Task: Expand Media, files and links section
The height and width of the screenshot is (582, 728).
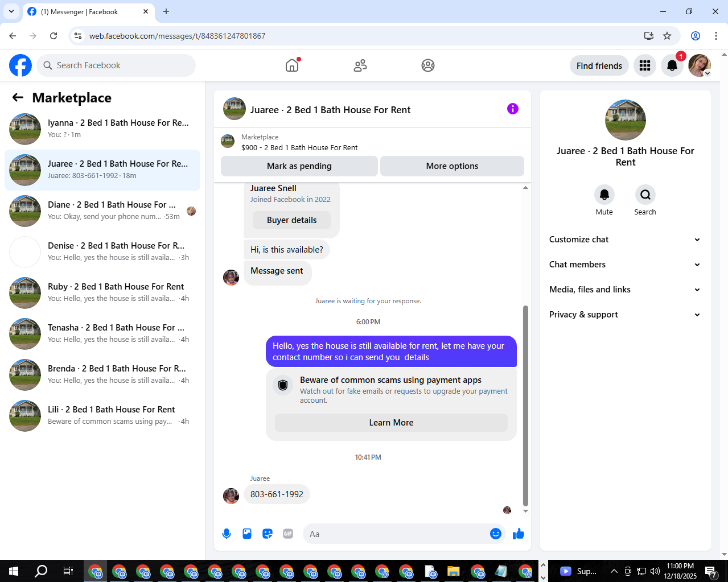Action: coord(625,290)
